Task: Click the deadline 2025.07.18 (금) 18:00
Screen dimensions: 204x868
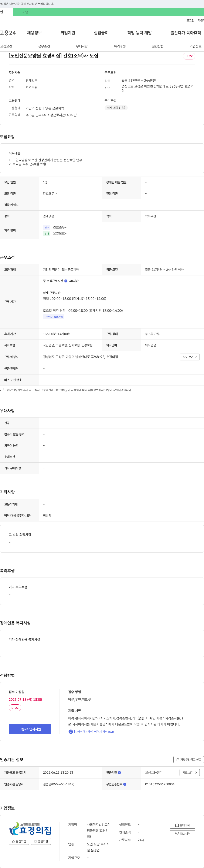Action: (x=25, y=700)
